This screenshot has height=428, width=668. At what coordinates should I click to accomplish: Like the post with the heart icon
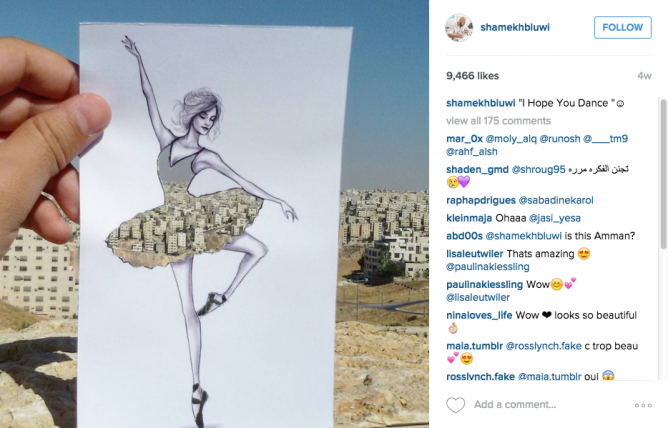click(455, 405)
